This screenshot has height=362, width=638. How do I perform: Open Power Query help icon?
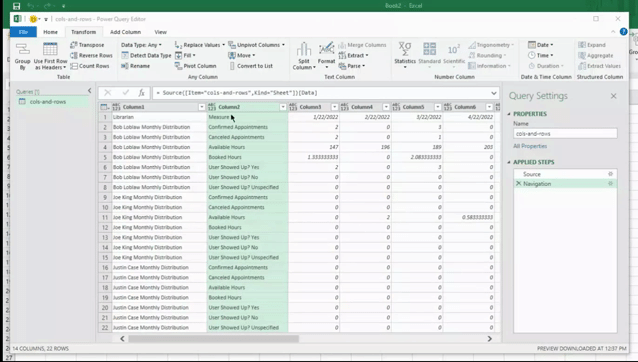(x=623, y=32)
